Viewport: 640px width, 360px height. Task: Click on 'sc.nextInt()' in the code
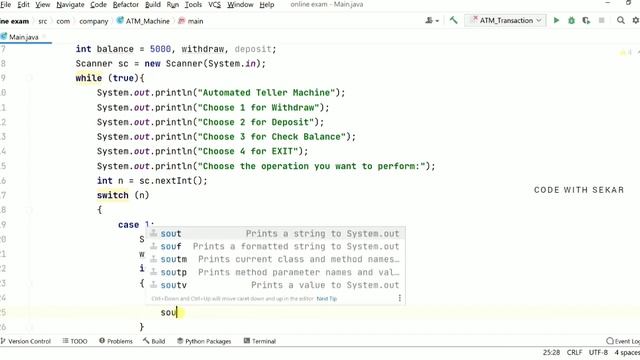(171, 180)
